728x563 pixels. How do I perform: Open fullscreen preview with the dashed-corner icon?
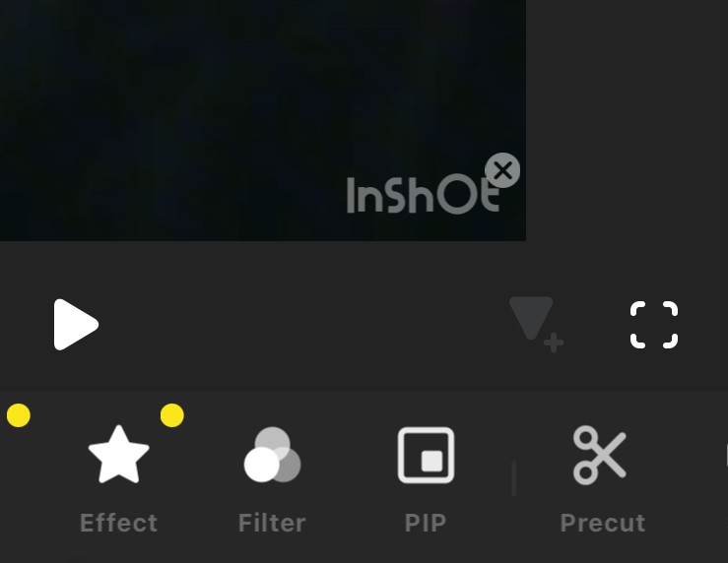tap(654, 325)
